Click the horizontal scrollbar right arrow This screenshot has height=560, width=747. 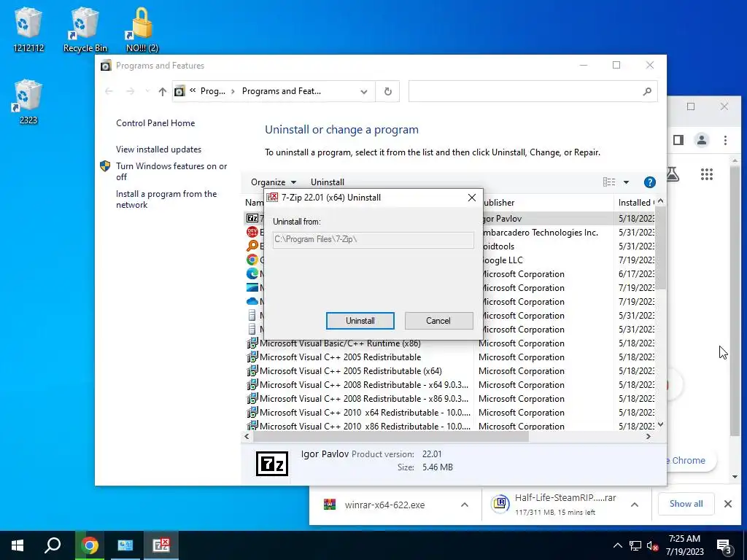click(648, 436)
